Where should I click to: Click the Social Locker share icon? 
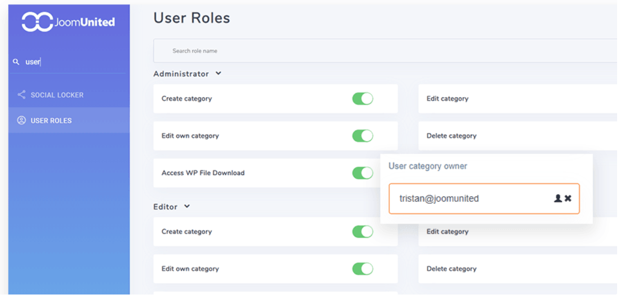tap(21, 95)
